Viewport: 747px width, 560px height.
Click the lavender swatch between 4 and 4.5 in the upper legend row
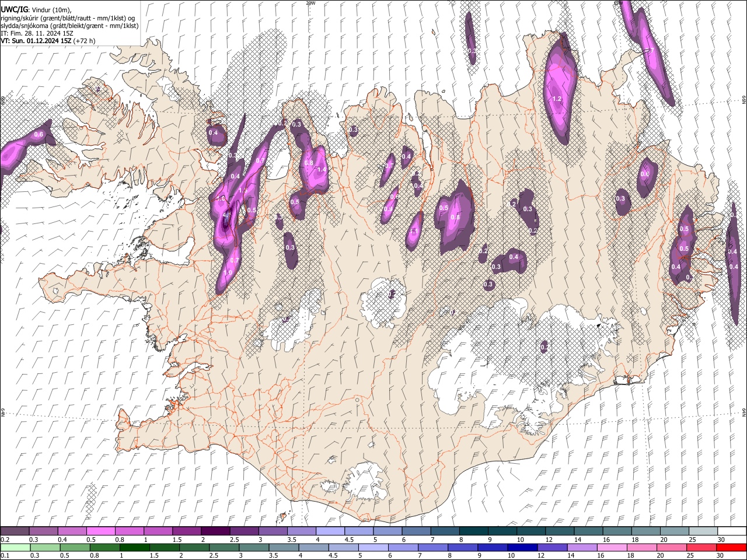pos(330,531)
